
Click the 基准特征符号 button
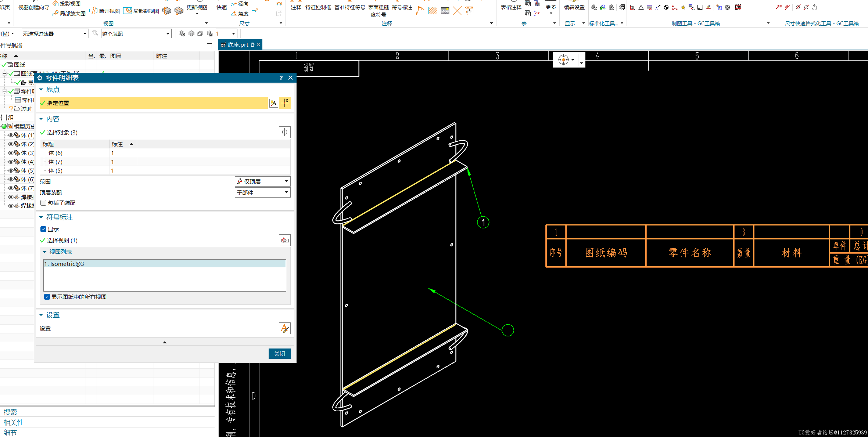(349, 7)
